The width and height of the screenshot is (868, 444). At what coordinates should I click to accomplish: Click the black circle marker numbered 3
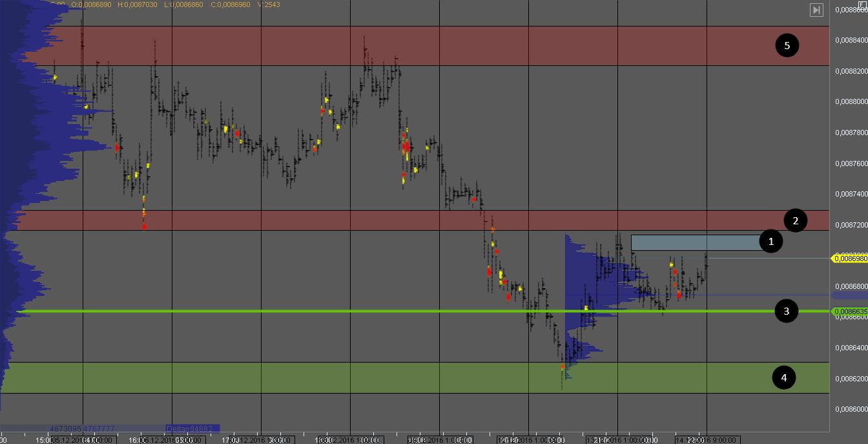tap(786, 311)
